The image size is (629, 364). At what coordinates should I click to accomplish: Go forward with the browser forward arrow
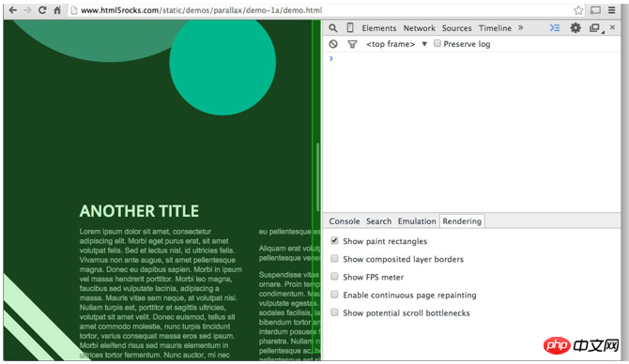point(27,10)
